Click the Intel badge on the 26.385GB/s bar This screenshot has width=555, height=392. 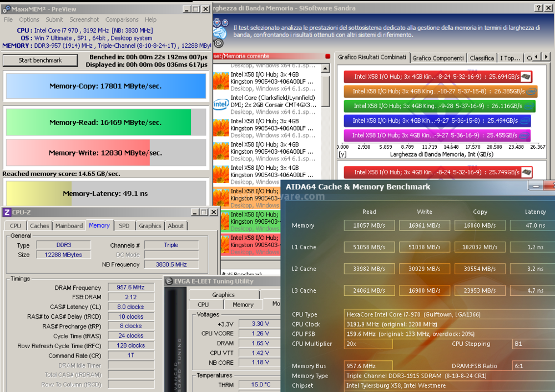[531, 92]
